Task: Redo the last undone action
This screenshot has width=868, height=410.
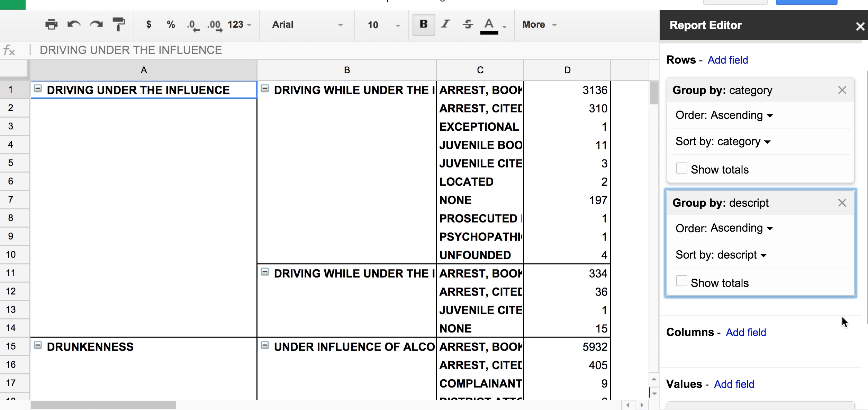Action: pyautogui.click(x=96, y=25)
